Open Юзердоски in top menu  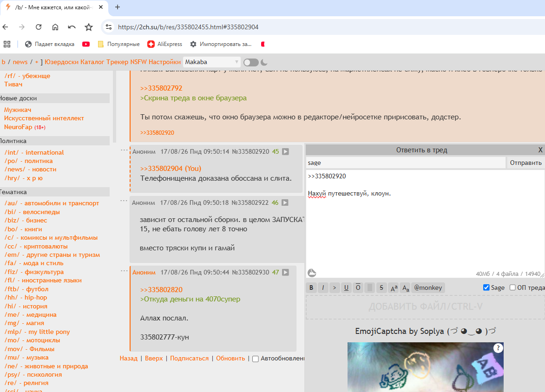click(61, 62)
